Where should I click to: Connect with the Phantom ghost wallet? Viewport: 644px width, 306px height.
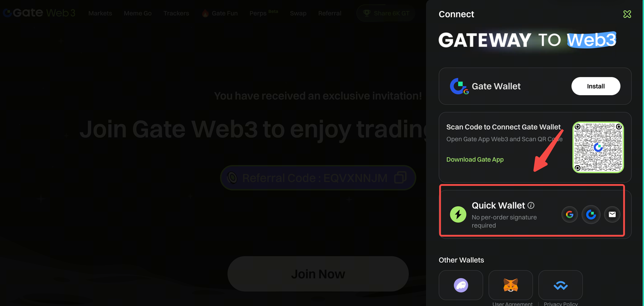coord(461,285)
